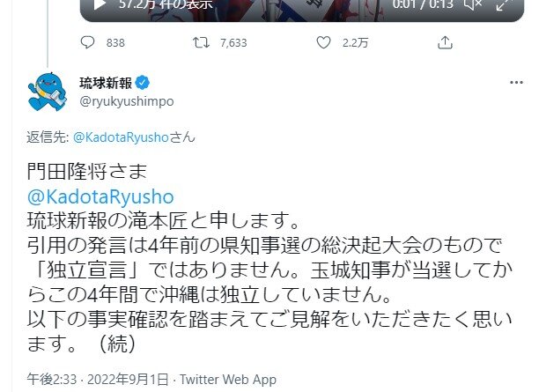Unmute the video sound icon

(x=473, y=4)
